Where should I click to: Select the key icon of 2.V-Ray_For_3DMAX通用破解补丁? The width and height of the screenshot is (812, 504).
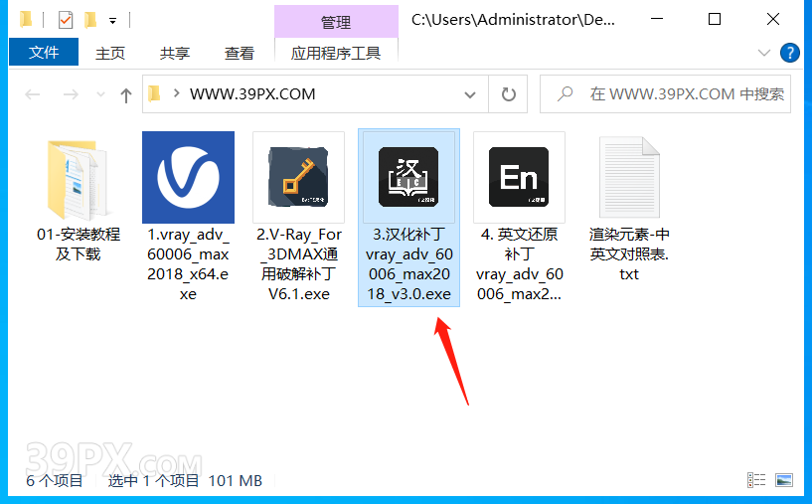pos(299,177)
